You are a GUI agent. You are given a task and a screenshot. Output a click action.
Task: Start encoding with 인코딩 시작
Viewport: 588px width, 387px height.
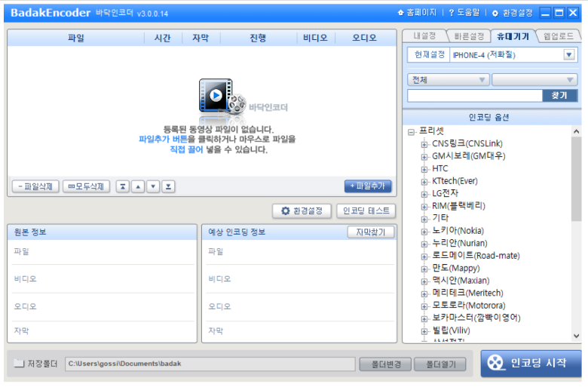pos(531,364)
